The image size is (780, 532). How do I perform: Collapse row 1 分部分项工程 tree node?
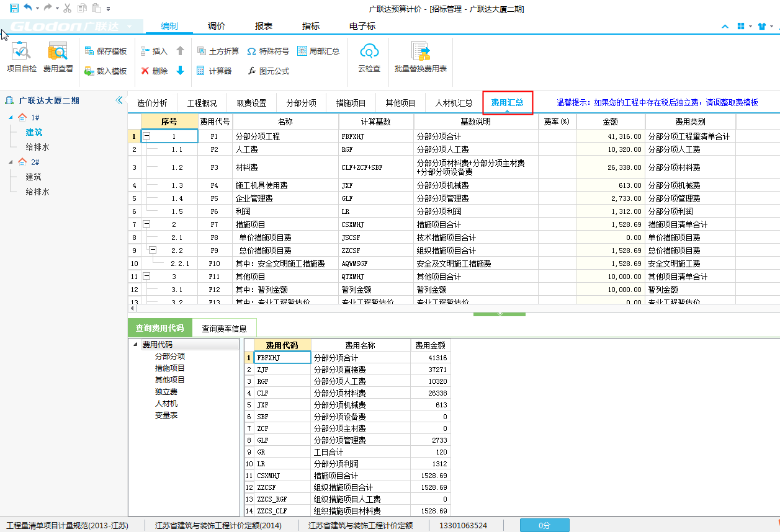point(147,136)
